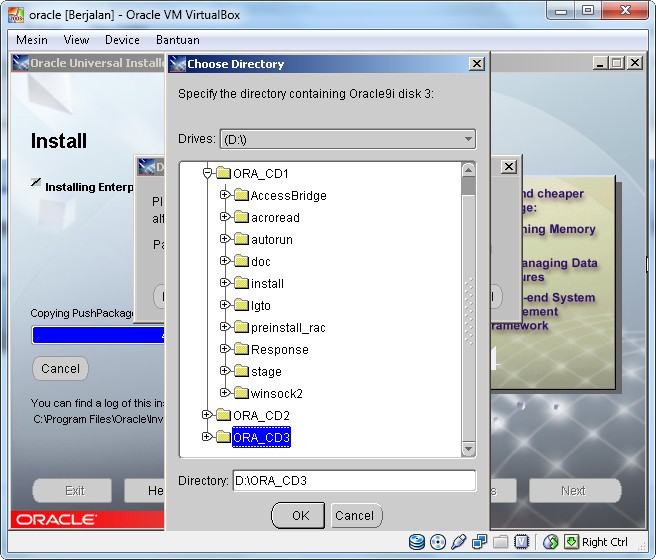Click the optical disc status icon
Viewport: 656px width, 560px height.
(x=438, y=542)
